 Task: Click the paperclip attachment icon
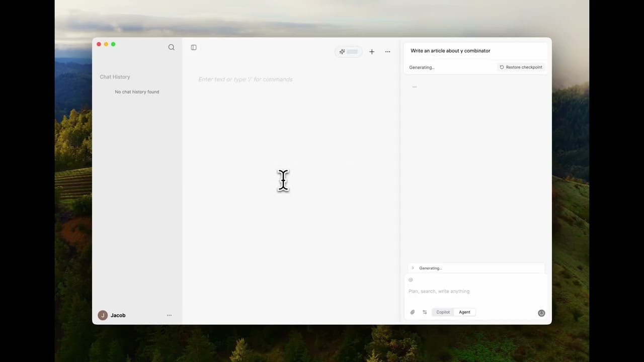click(413, 312)
